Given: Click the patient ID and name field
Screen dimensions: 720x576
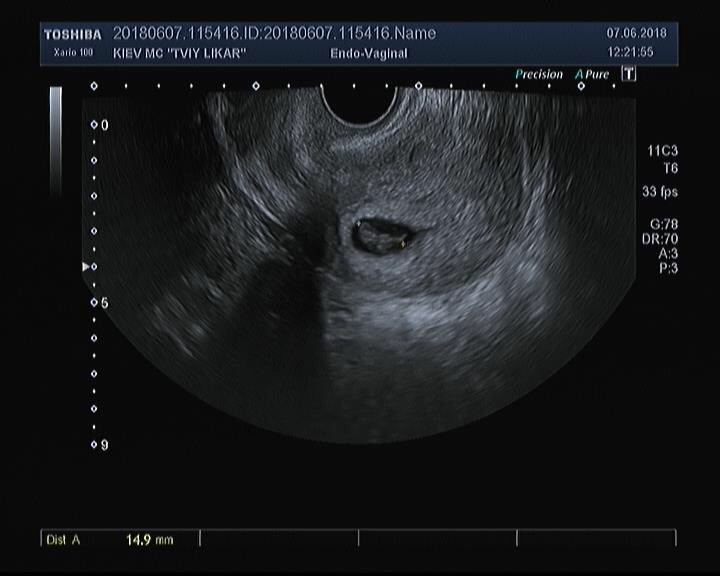Looking at the screenshot, I should click(274, 34).
